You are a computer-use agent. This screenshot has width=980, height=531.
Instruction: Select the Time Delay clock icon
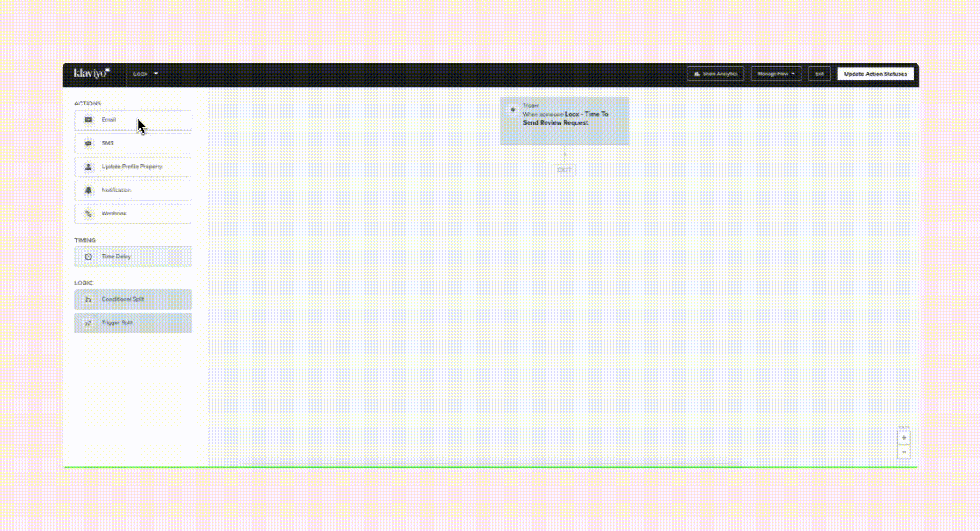point(88,257)
